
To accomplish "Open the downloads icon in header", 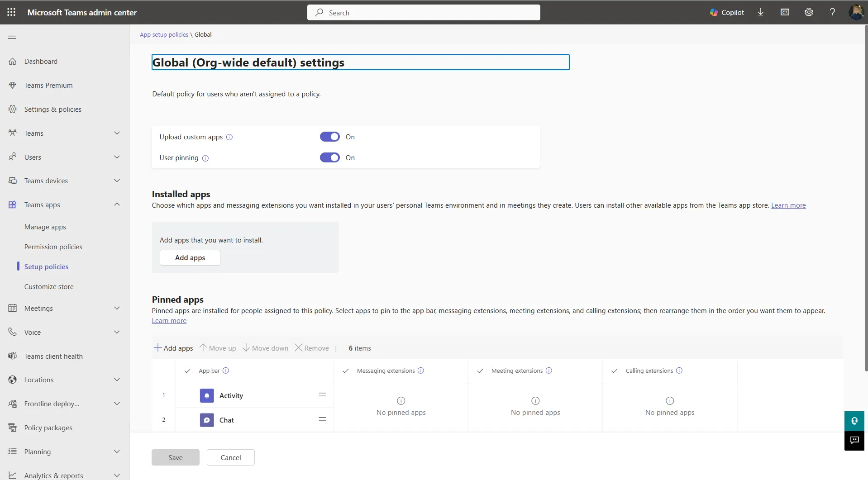I will [x=761, y=12].
